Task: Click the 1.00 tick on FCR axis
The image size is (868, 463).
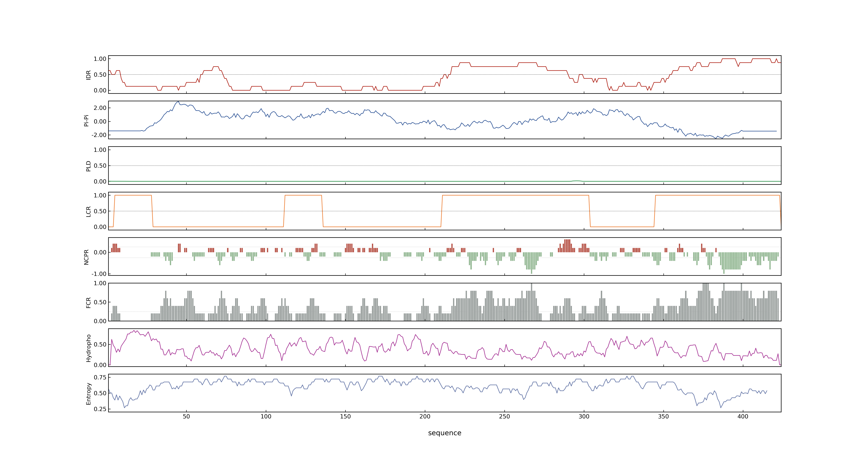Action: (100, 283)
